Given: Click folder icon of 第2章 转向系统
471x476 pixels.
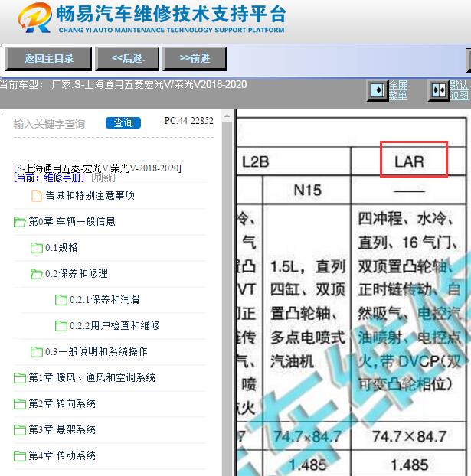Looking at the screenshot, I should tap(20, 404).
